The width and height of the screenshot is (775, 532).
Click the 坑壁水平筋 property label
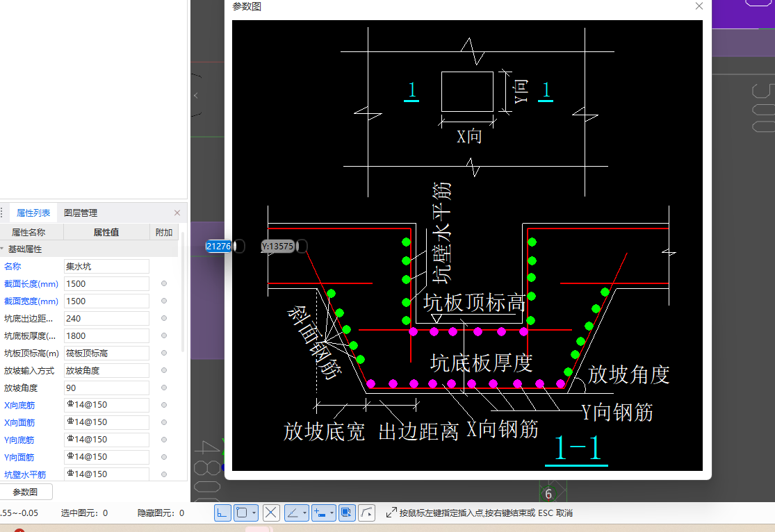coord(25,474)
